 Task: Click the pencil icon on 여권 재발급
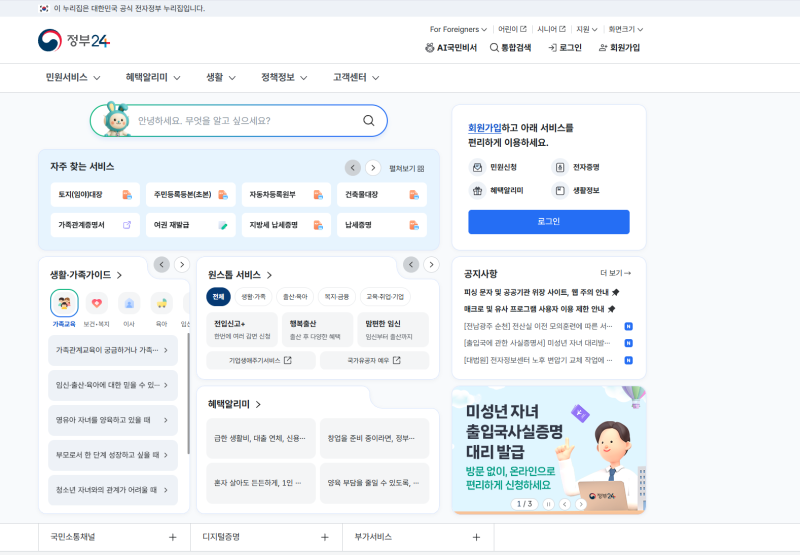pos(223,225)
